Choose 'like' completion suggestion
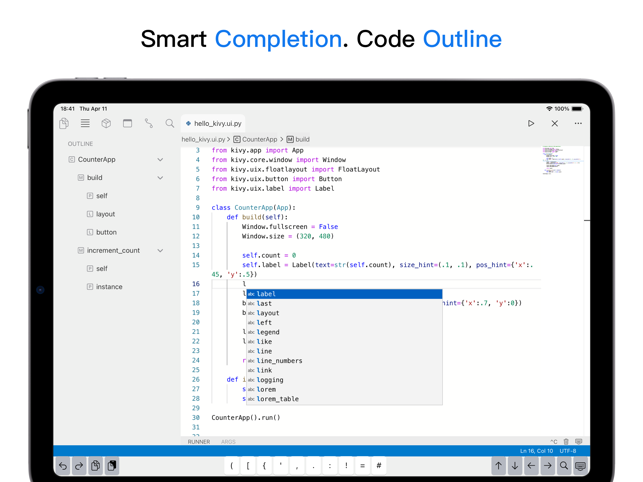This screenshot has width=643, height=482. coord(344,342)
